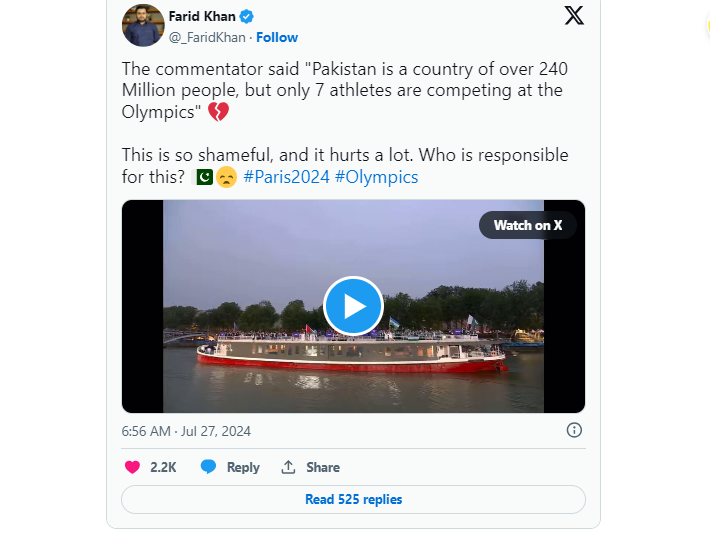This screenshot has width=710, height=535.
Task: Play the embedded video
Action: [353, 306]
